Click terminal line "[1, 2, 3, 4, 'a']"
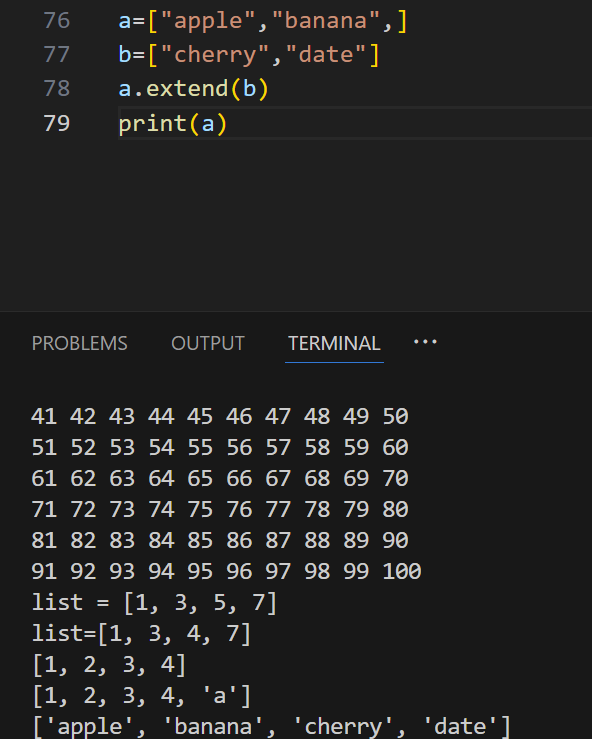This screenshot has height=739, width=592. point(141,697)
